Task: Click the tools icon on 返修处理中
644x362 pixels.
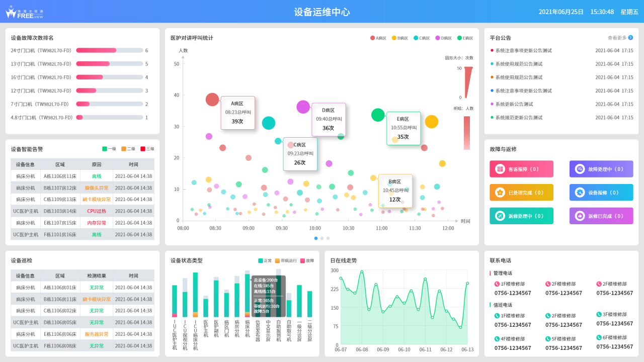Action: click(500, 216)
